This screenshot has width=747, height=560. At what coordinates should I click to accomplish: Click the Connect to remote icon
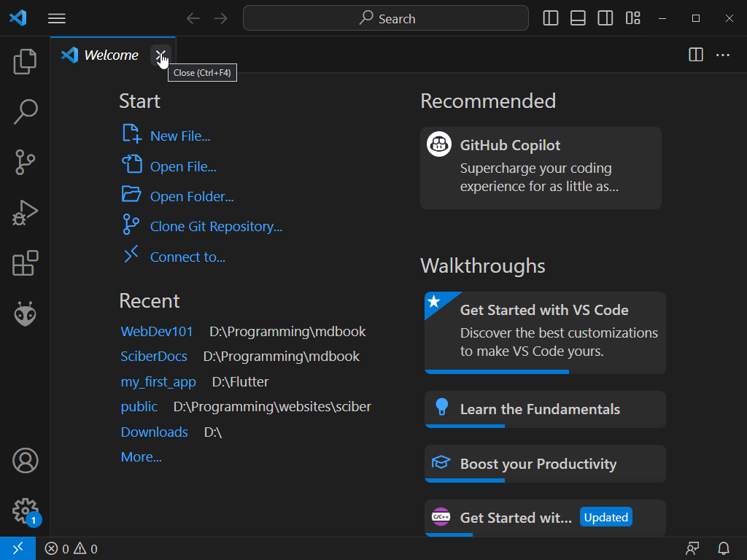(131, 254)
